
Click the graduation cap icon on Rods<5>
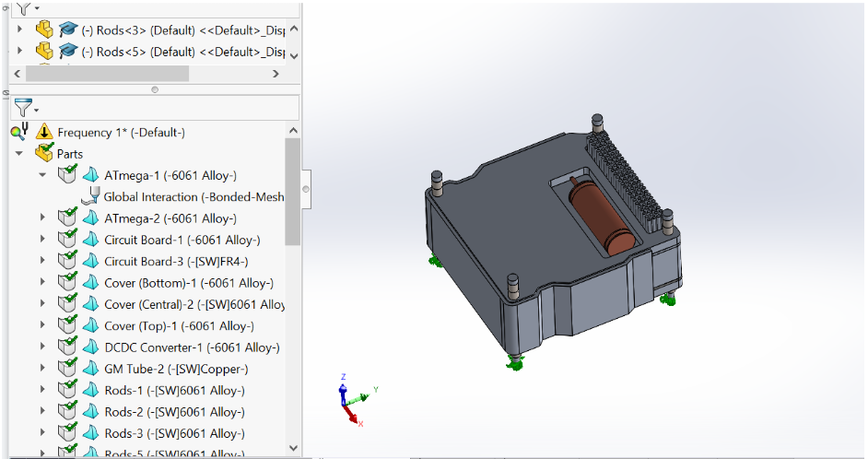coord(68,51)
